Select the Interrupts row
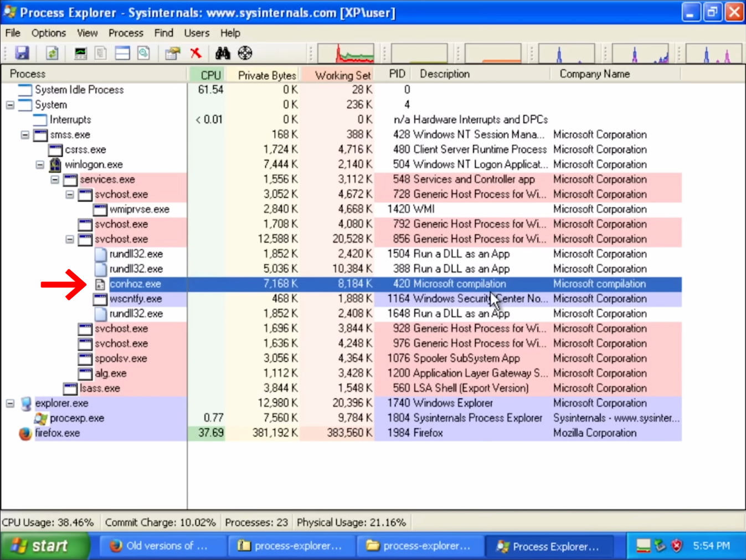The height and width of the screenshot is (560, 746). click(341, 120)
